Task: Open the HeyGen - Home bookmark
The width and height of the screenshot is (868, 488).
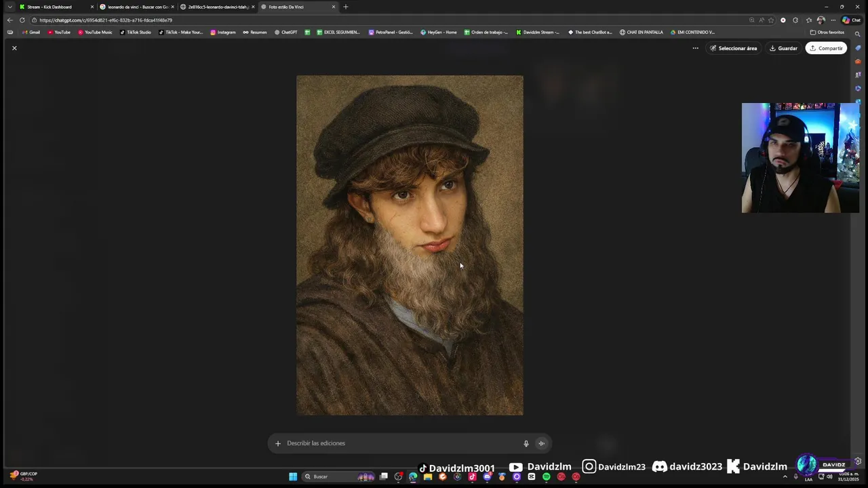Action: click(x=439, y=32)
